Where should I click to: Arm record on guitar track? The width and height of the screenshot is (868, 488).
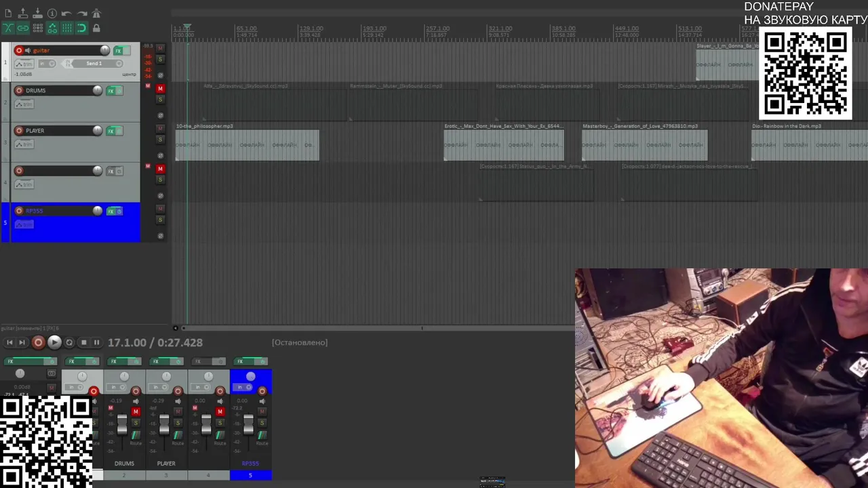(19, 50)
